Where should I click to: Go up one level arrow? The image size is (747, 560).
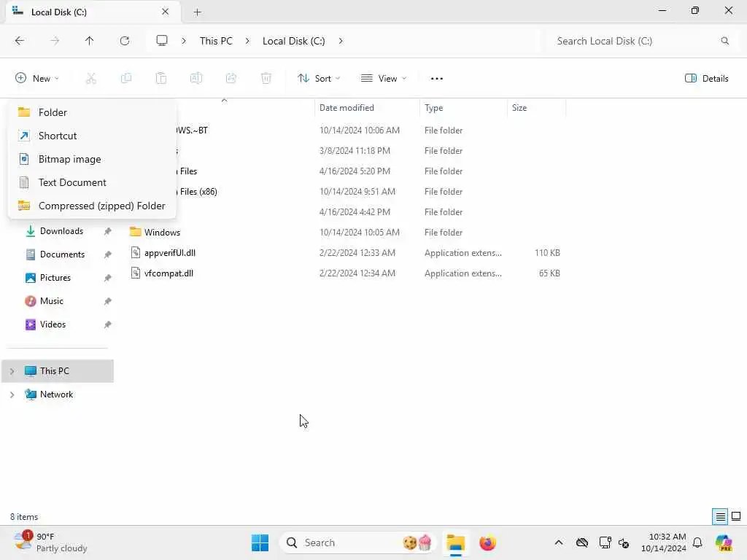pos(90,41)
